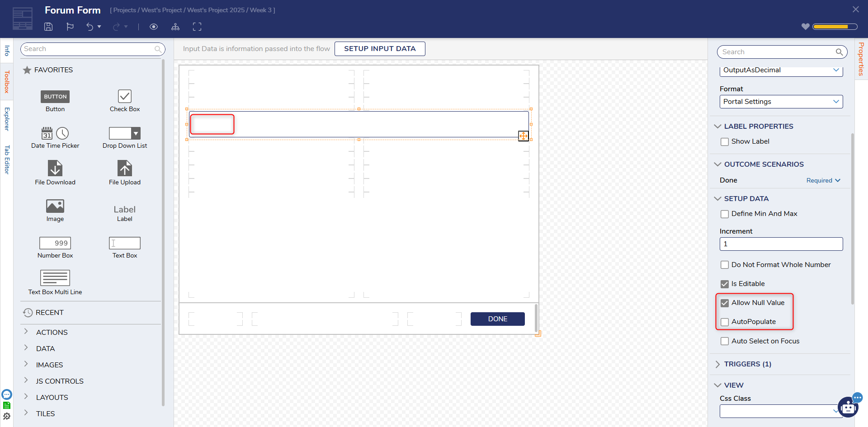Image resolution: width=868 pixels, height=427 pixels.
Task: Click the Save icon in the top toolbar
Action: 48,27
